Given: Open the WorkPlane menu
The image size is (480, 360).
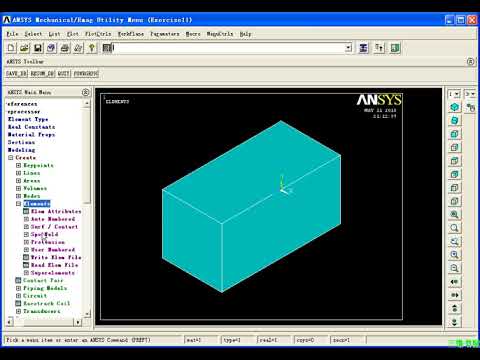Looking at the screenshot, I should click(131, 34).
